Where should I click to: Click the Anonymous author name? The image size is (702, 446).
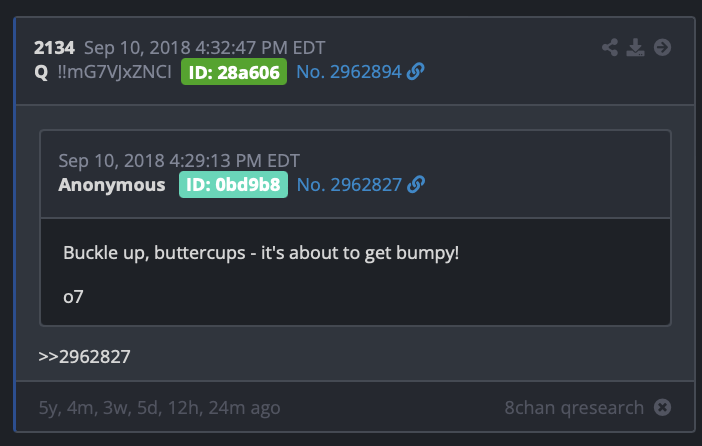(x=112, y=184)
